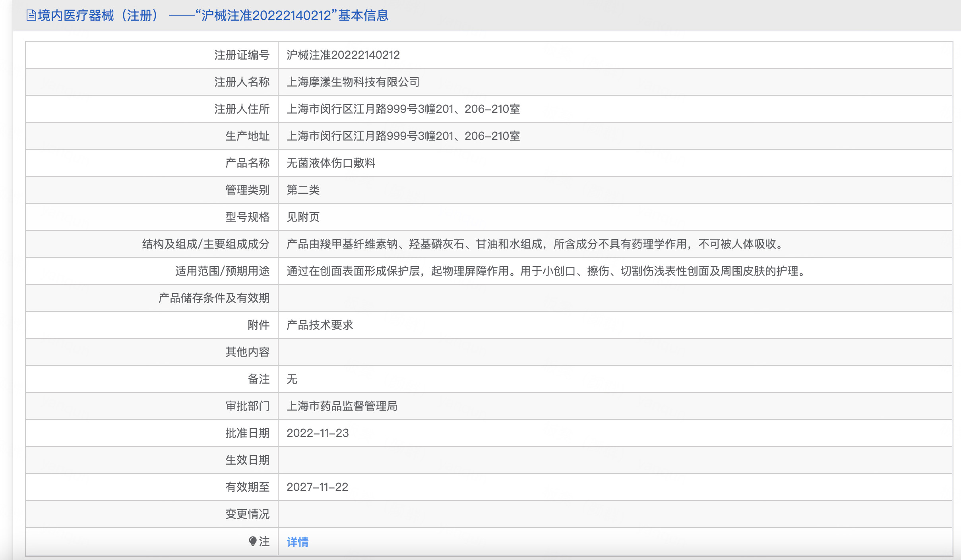Viewport: 961px width, 560px height.
Task: Click the 审批部门 row label
Action: pos(248,406)
